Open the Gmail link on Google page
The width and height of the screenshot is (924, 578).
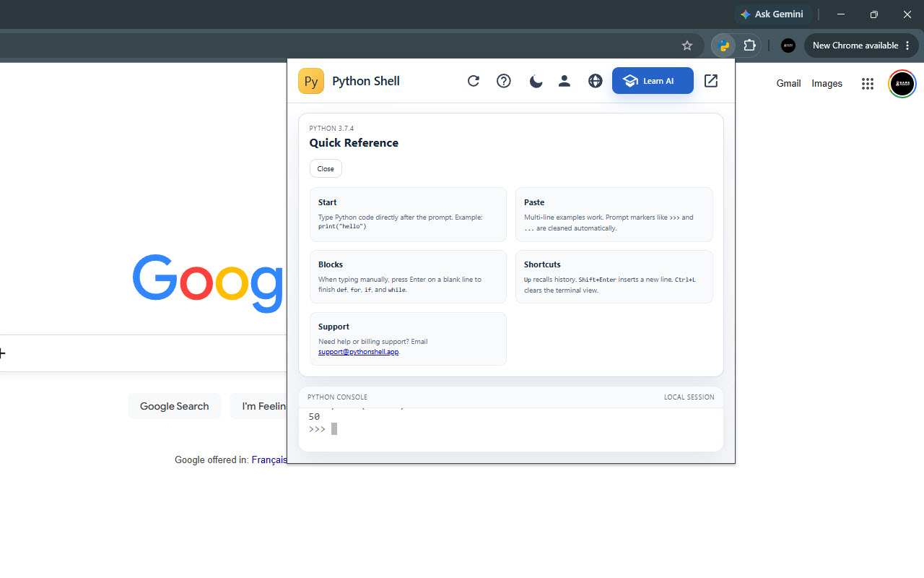[788, 84]
